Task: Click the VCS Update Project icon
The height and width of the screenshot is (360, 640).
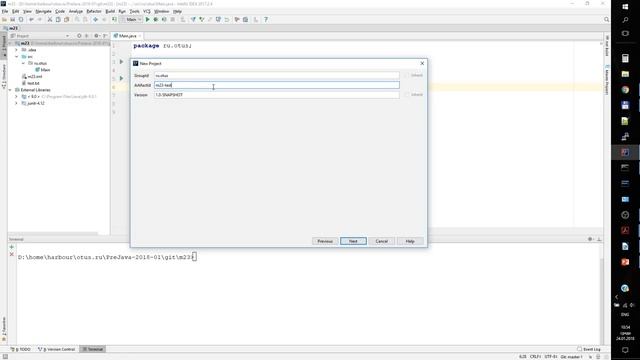Action: [193, 20]
